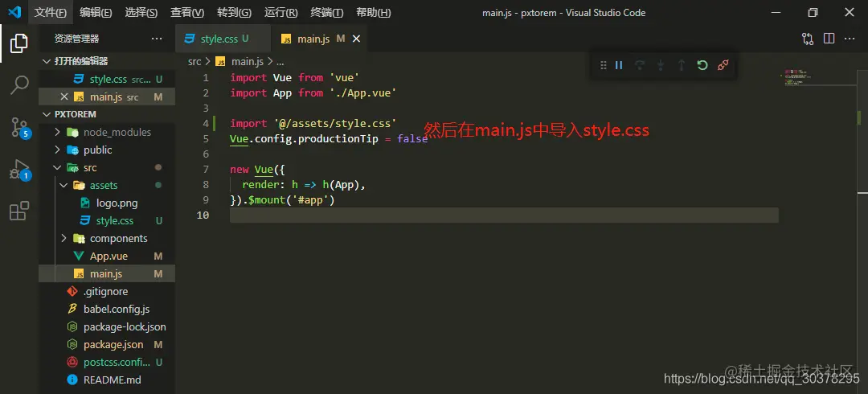Click src in the breadcrumb path

[194, 61]
